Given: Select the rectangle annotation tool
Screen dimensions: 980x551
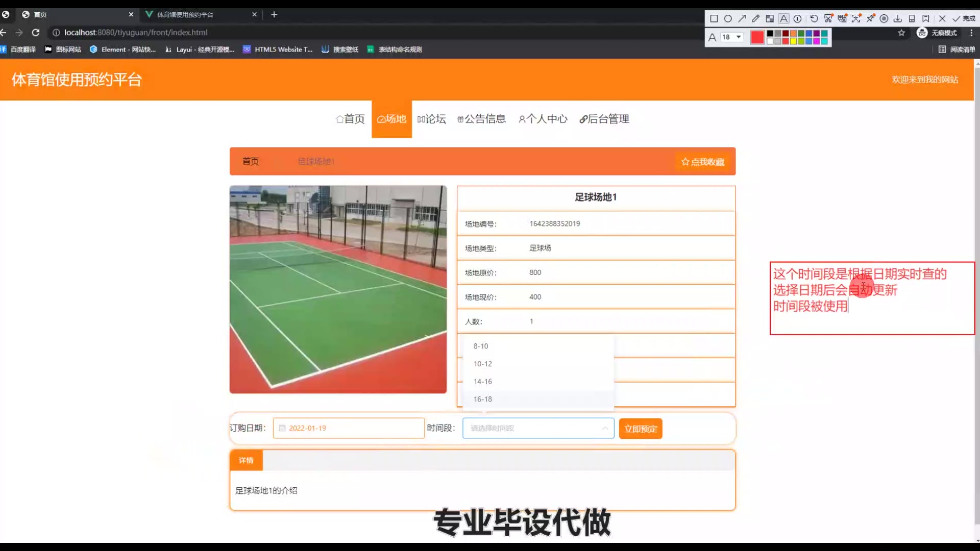Looking at the screenshot, I should click(714, 19).
